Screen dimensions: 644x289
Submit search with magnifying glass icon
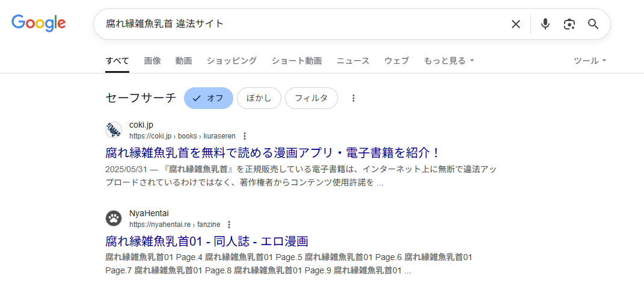pyautogui.click(x=593, y=24)
